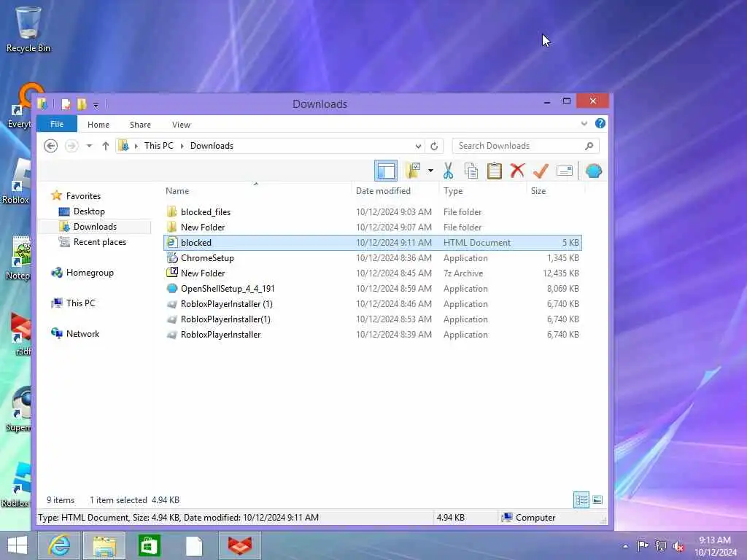Open the dropdown arrow beside the folder options icon
Viewport: 747px width, 560px height.
(430, 171)
